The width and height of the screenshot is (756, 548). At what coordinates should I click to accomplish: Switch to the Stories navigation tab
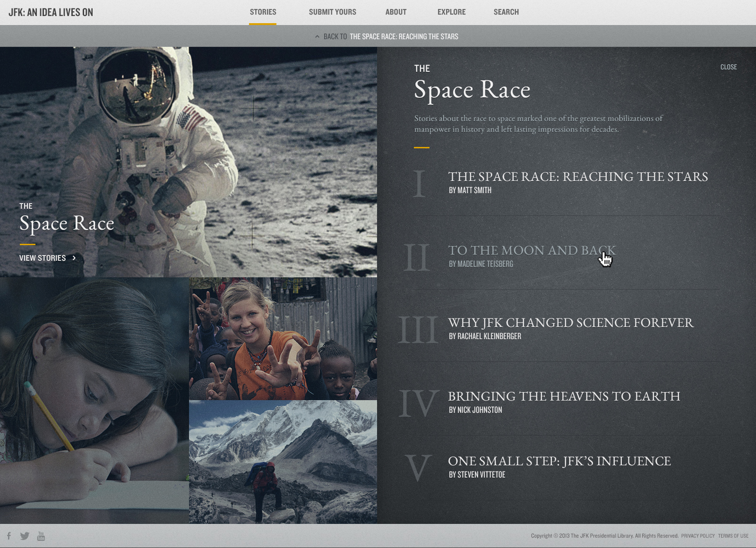point(263,12)
